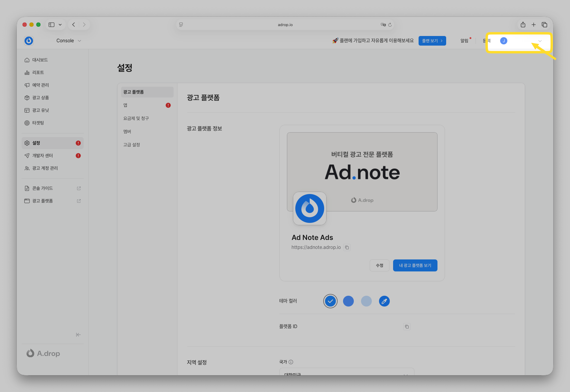Click the 수정 edit button
The width and height of the screenshot is (570, 392).
click(x=379, y=265)
